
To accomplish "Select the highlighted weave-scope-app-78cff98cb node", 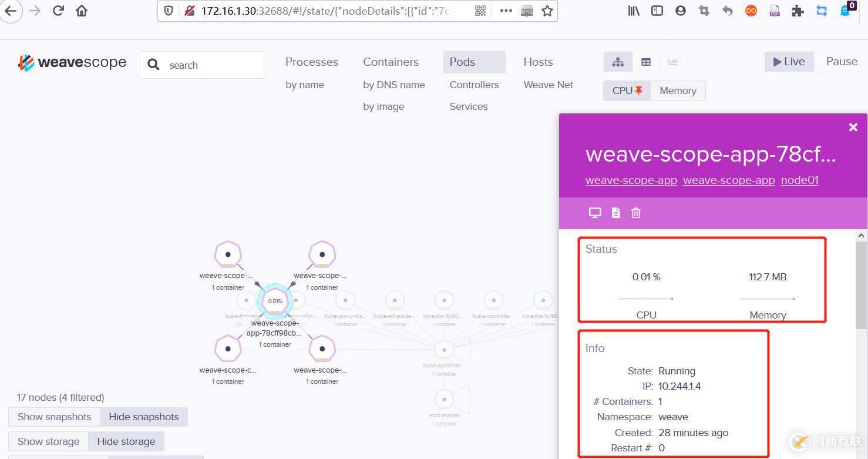I will (275, 301).
